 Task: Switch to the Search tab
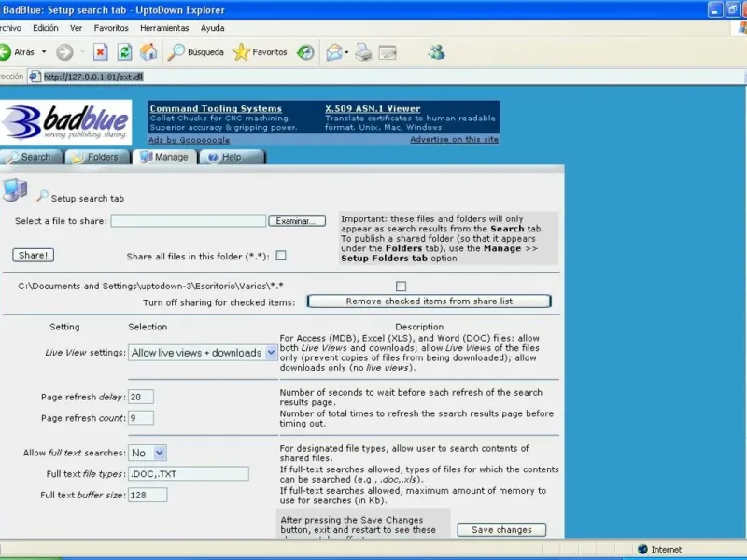31,157
